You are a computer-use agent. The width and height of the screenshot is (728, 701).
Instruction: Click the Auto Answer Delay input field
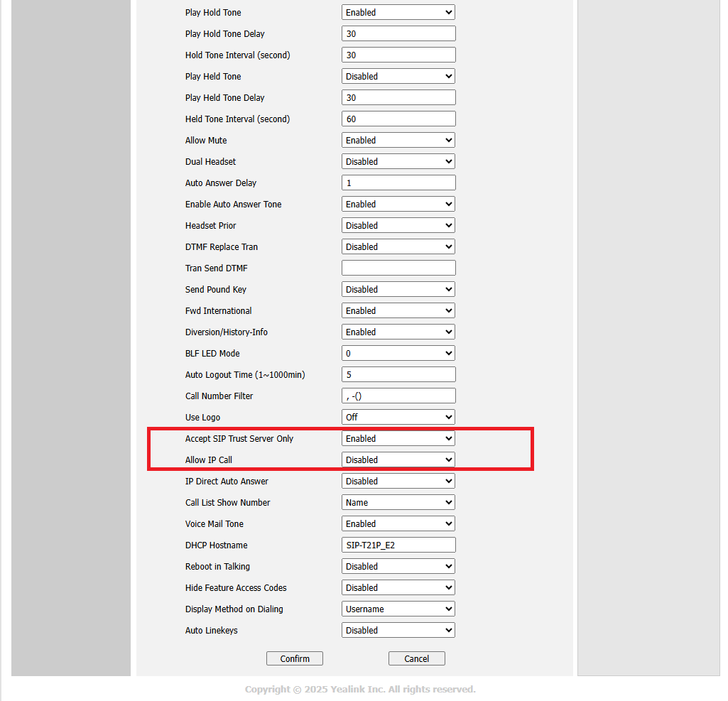coord(398,183)
